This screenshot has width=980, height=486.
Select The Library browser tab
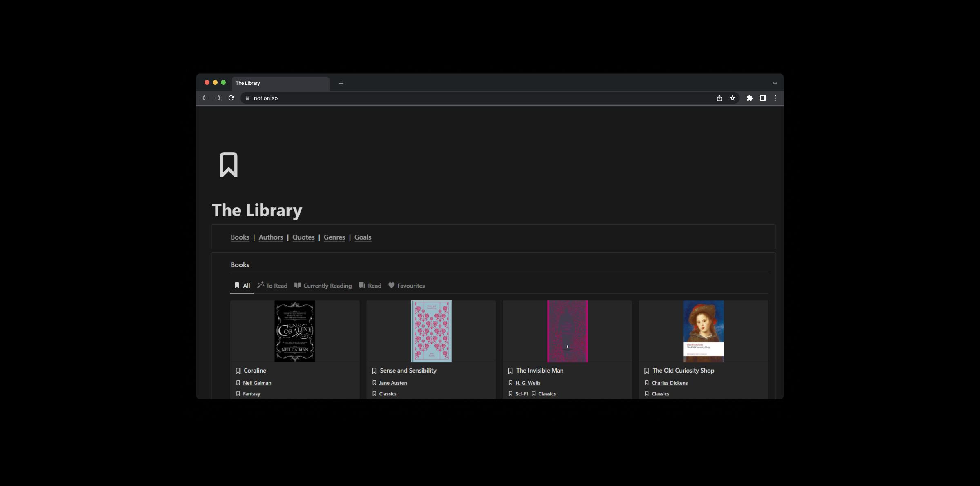pyautogui.click(x=280, y=83)
